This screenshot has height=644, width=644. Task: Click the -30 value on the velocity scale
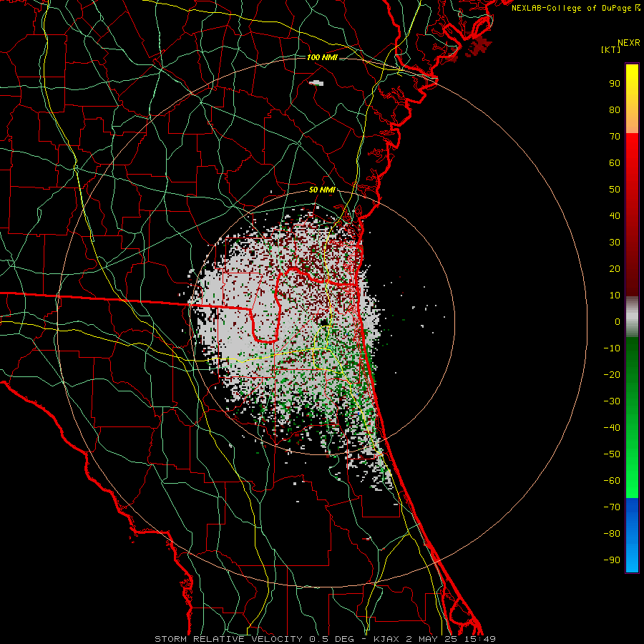click(612, 401)
